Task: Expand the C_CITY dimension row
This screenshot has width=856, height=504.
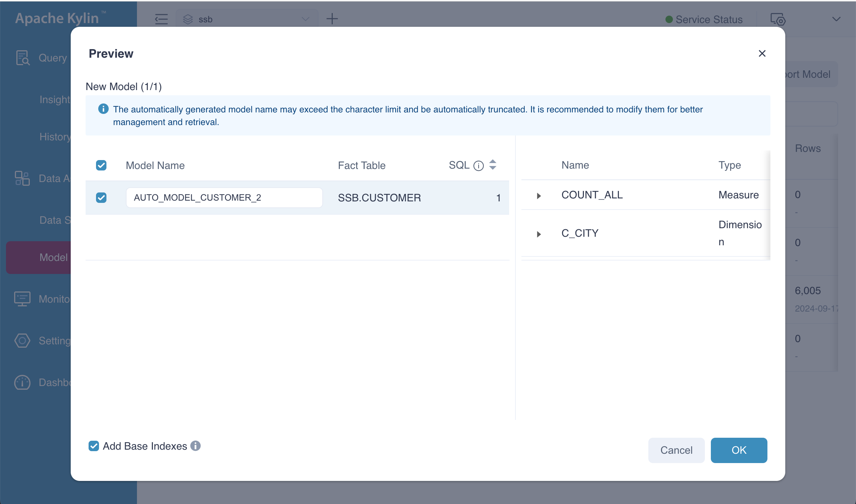Action: 539,234
